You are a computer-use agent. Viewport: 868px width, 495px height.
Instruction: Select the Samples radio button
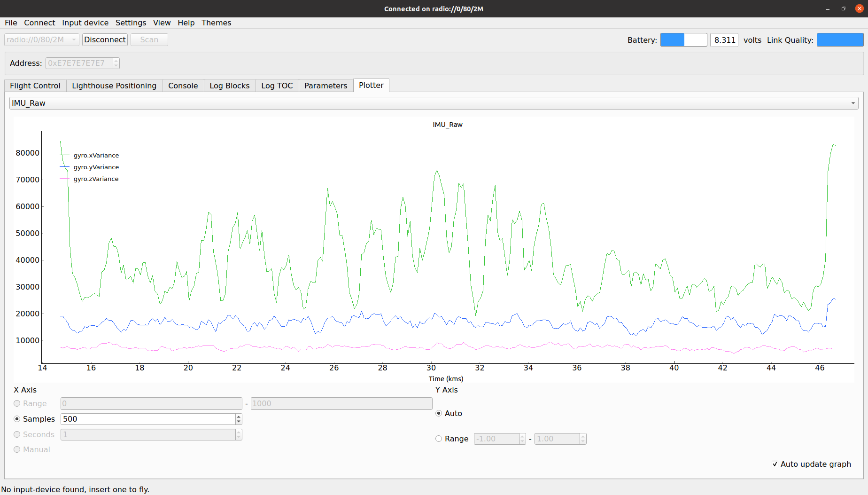point(17,419)
